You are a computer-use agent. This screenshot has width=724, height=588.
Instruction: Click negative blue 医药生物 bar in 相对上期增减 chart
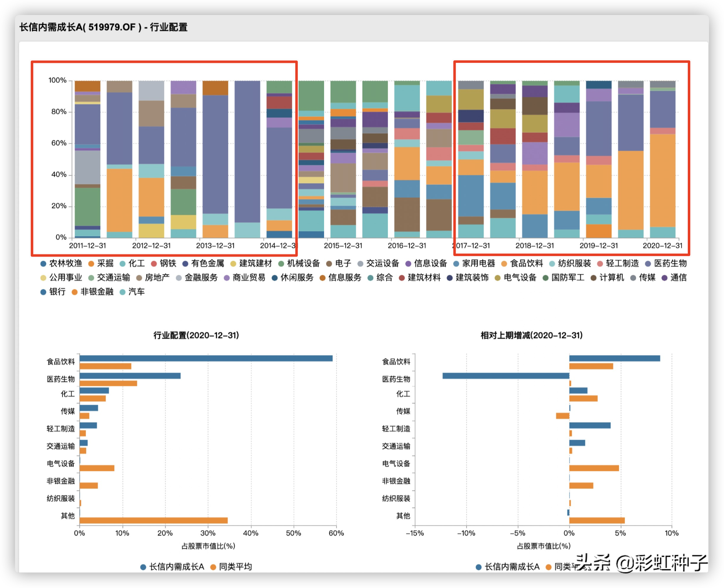[x=506, y=376]
